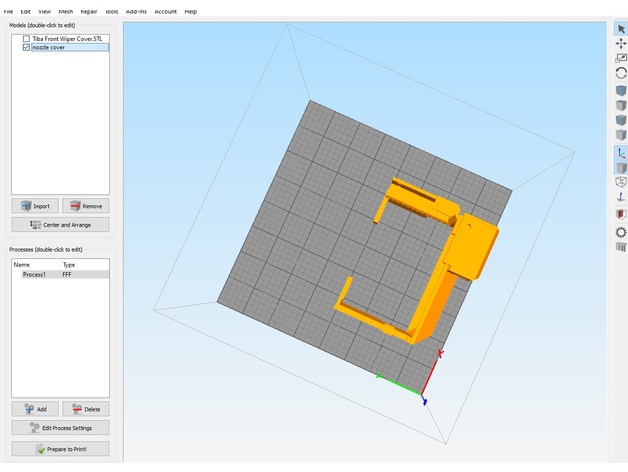This screenshot has width=628, height=472.
Task: Select the normal selection arrow tool
Action: click(x=620, y=29)
